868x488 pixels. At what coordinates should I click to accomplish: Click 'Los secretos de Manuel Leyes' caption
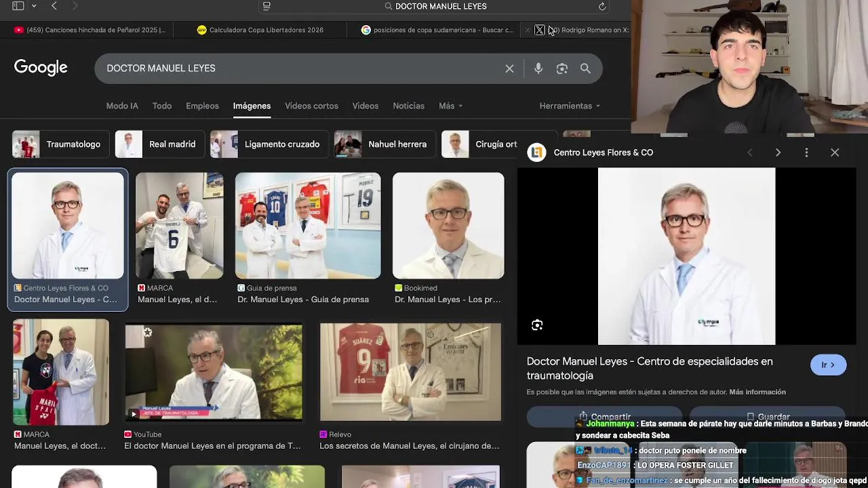pyautogui.click(x=410, y=446)
